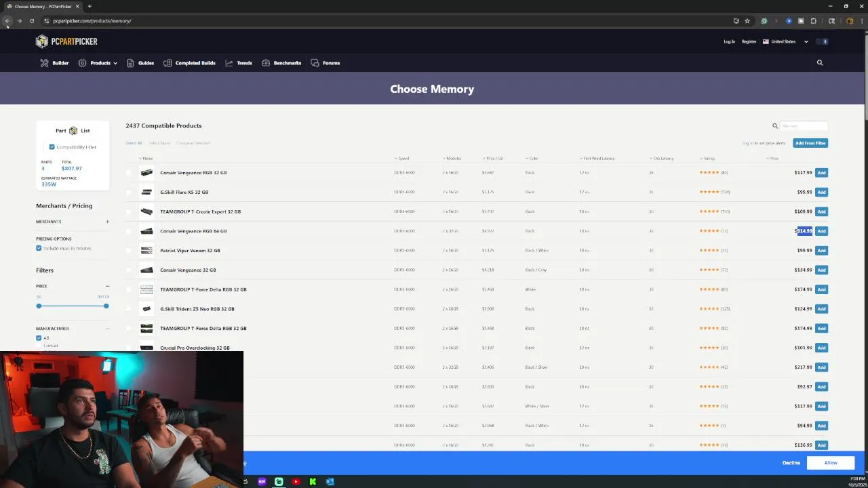Collapse the Manufacturer filter section
Viewport: 868px width, 488px height.
tap(107, 329)
